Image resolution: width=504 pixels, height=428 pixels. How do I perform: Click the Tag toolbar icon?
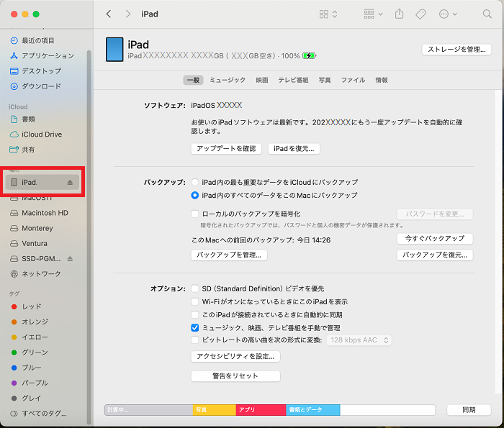click(420, 14)
